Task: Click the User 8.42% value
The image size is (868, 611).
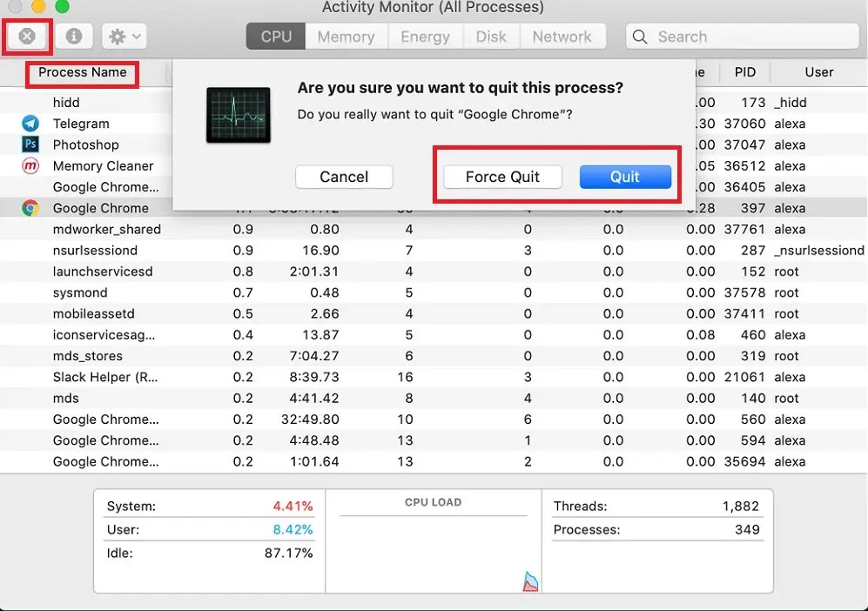Action: pos(293,529)
